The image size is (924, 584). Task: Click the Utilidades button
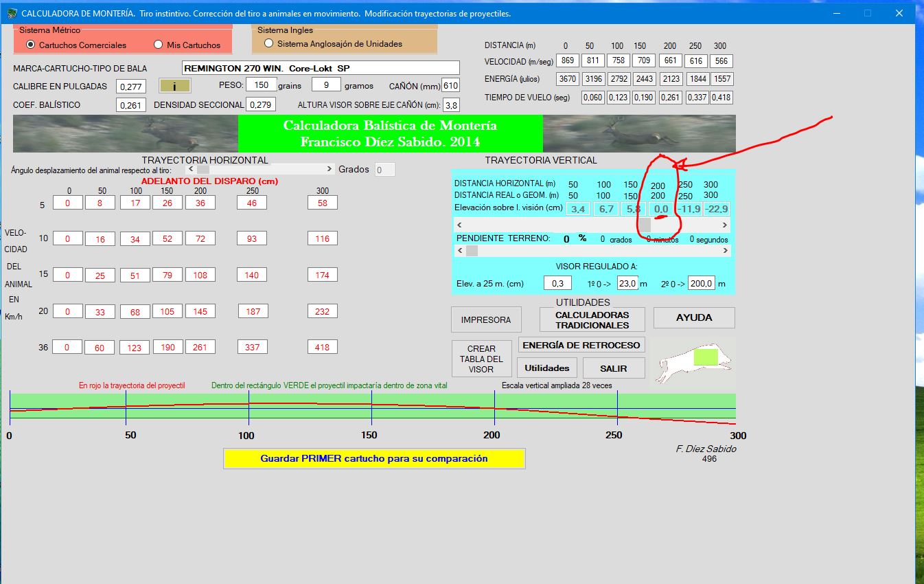(546, 368)
